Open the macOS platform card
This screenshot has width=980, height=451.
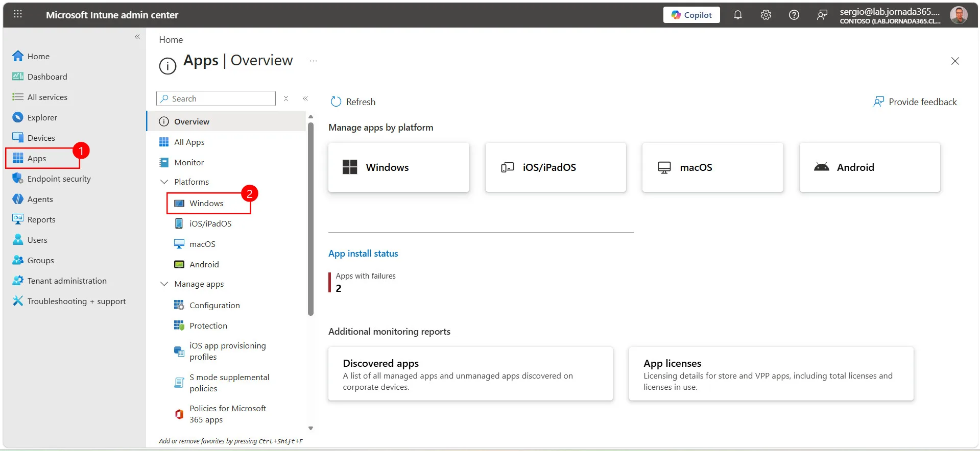712,167
